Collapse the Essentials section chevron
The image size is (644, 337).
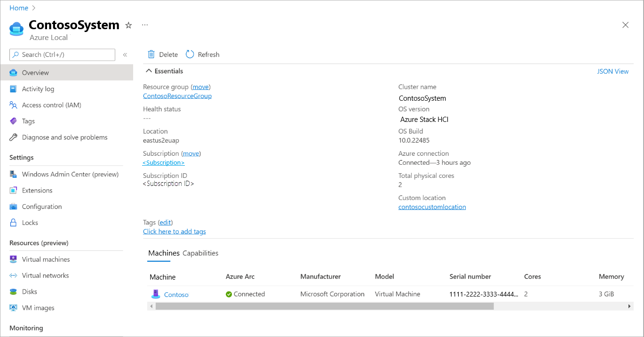(x=149, y=71)
